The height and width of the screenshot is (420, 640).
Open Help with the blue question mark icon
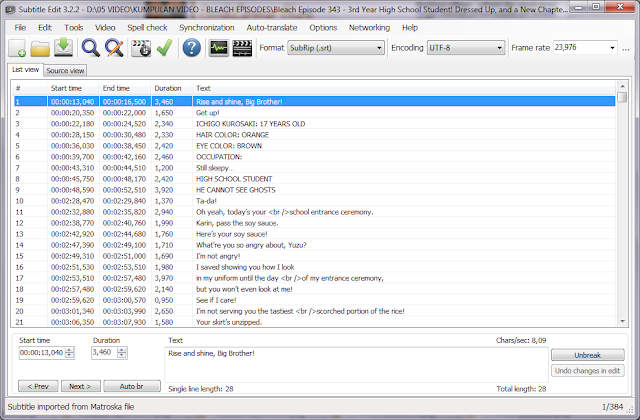click(191, 48)
